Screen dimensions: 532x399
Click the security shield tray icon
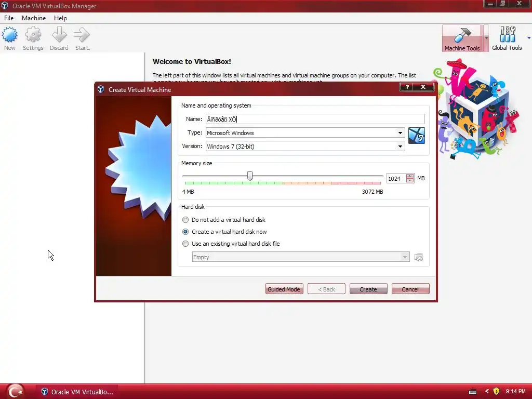click(x=496, y=392)
